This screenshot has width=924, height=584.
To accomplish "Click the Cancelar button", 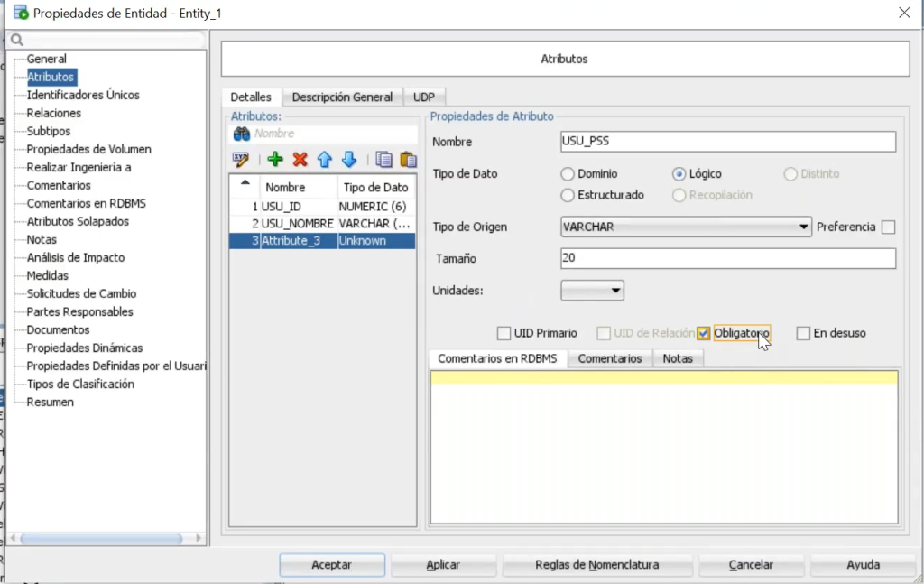I will (751, 564).
